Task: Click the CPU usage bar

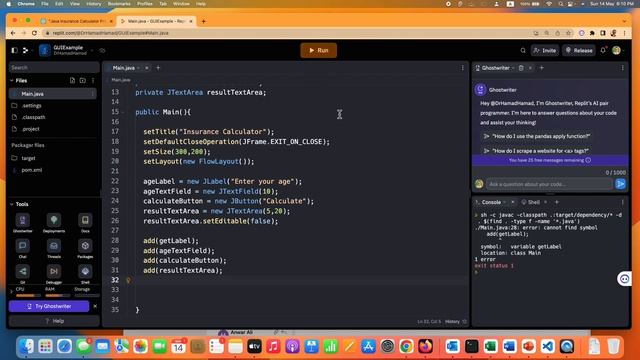Action: click(28, 296)
